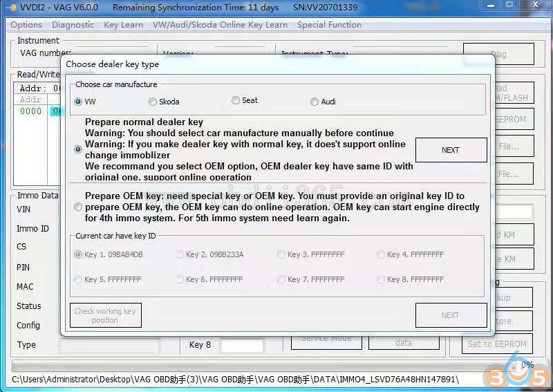The width and height of the screenshot is (553, 392).
Task: Click the greyed NEXT button at dialog bottom
Action: click(451, 315)
